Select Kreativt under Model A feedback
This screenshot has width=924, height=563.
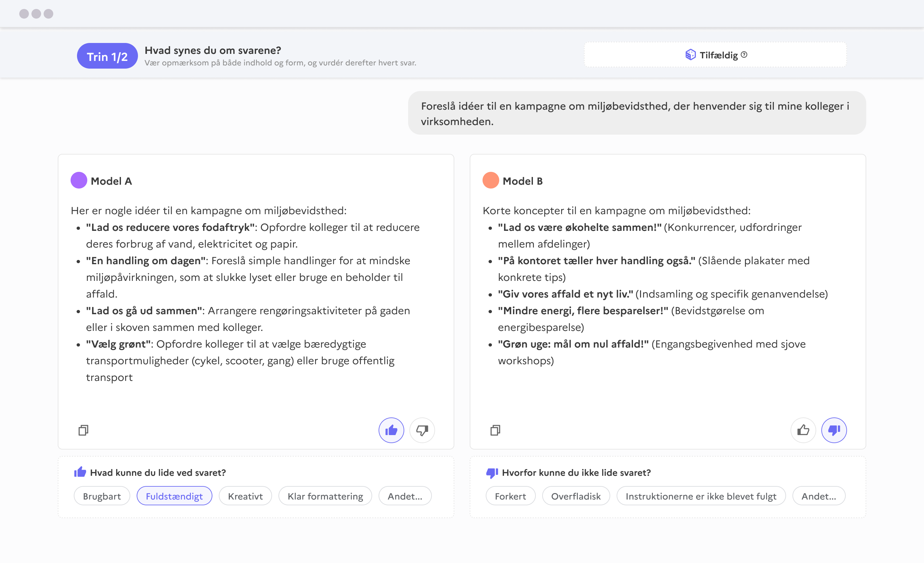[245, 496]
